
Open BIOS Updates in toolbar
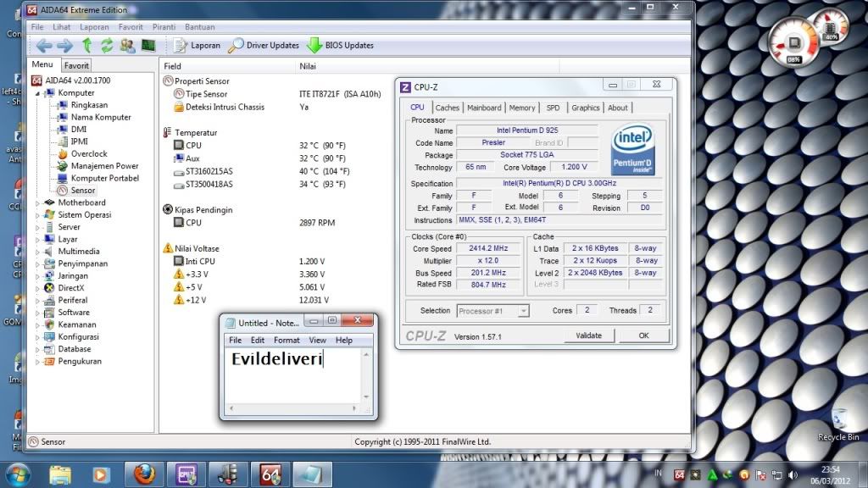(341, 46)
